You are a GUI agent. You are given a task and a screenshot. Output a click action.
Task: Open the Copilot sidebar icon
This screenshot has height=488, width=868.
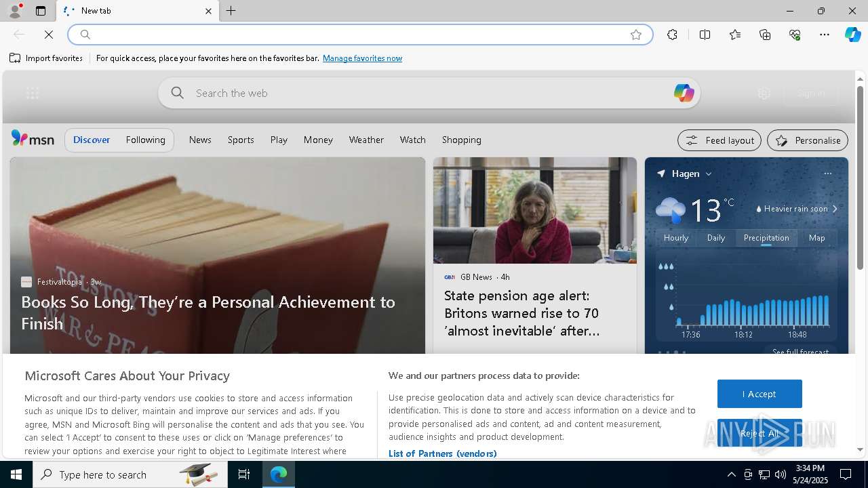[852, 35]
